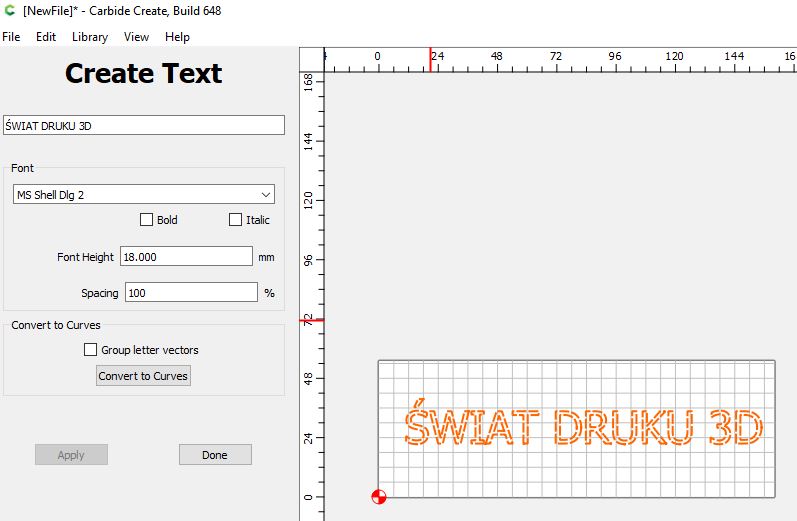
Task: Click the Convert to Curves group label
Action: (56, 325)
